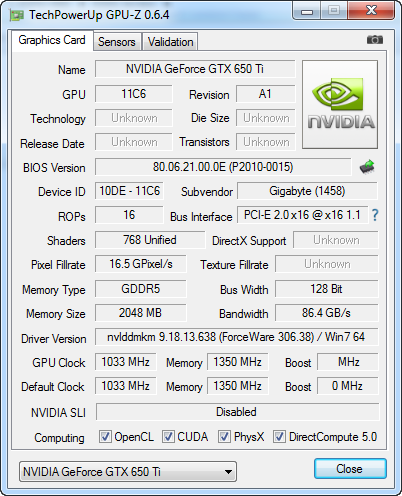Select the Graphics Card tab
Viewport: 402px width, 496px height.
(x=52, y=40)
